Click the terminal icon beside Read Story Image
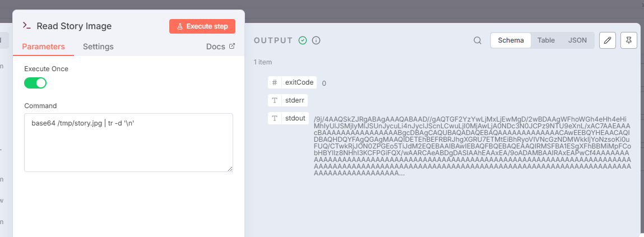 tap(26, 26)
